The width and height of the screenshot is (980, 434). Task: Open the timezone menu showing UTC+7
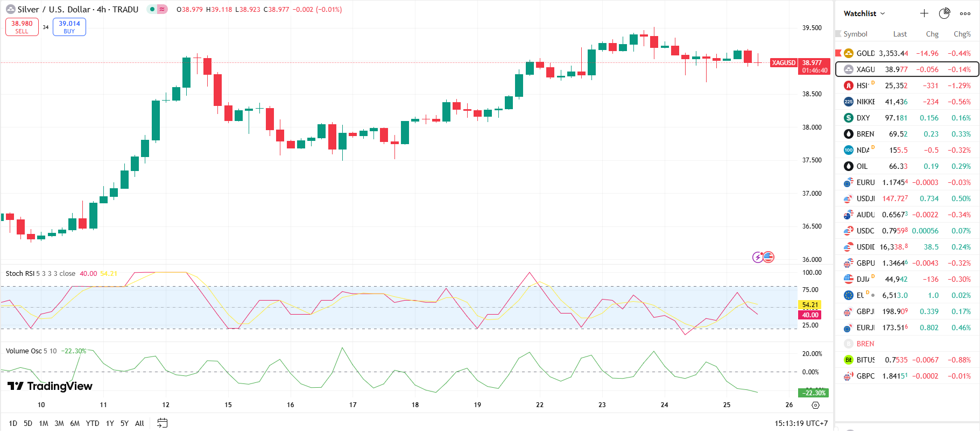pyautogui.click(x=801, y=423)
